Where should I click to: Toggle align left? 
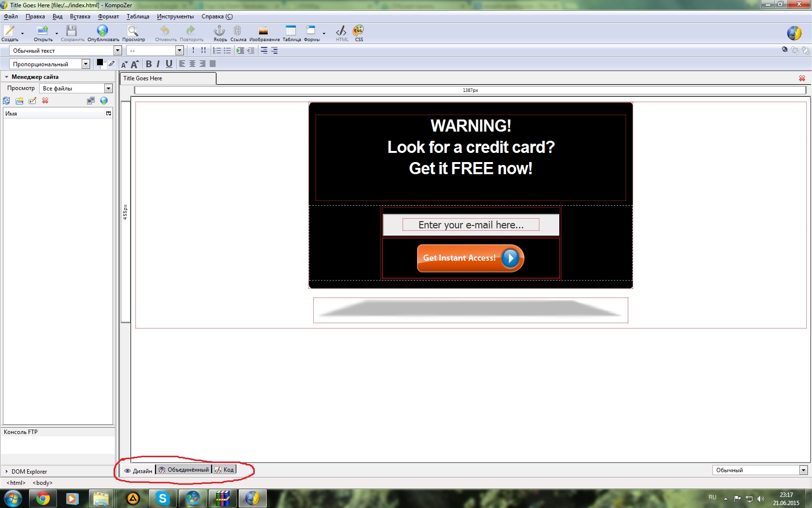pyautogui.click(x=182, y=64)
